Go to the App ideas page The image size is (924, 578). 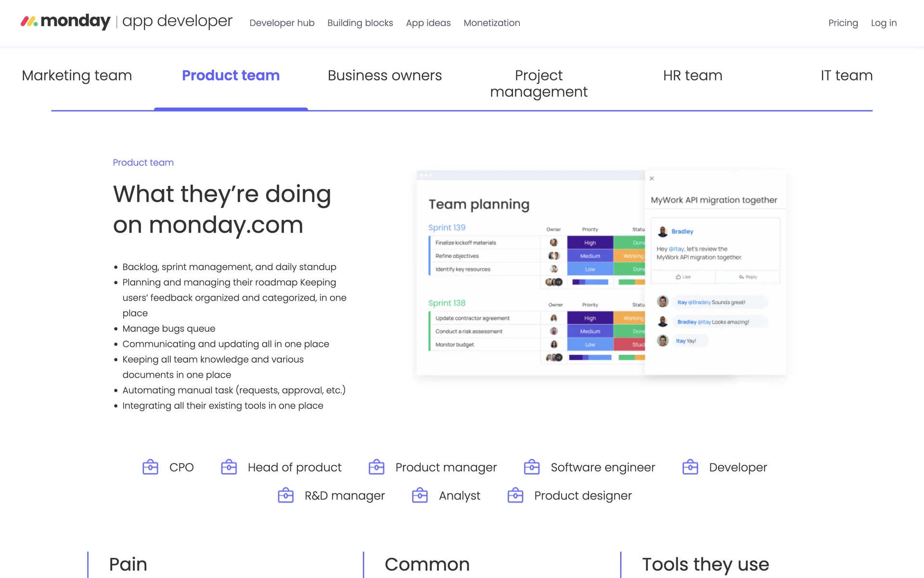(x=428, y=23)
